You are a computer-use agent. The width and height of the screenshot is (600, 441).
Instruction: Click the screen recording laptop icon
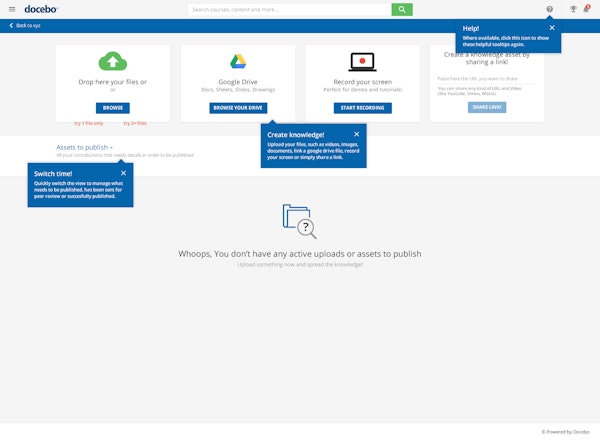click(362, 62)
